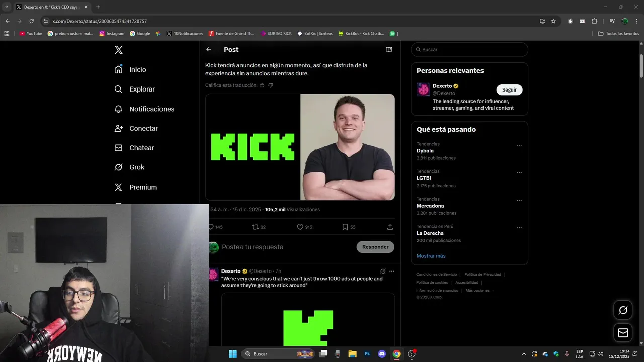This screenshot has width=644, height=362.
Task: Open Premium from the sidebar
Action: [135, 187]
